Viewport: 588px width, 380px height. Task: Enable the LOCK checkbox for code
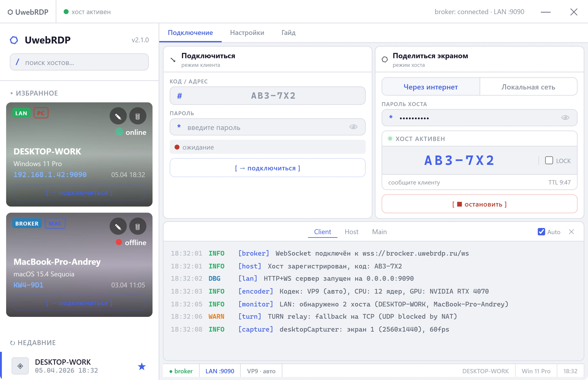pos(549,160)
